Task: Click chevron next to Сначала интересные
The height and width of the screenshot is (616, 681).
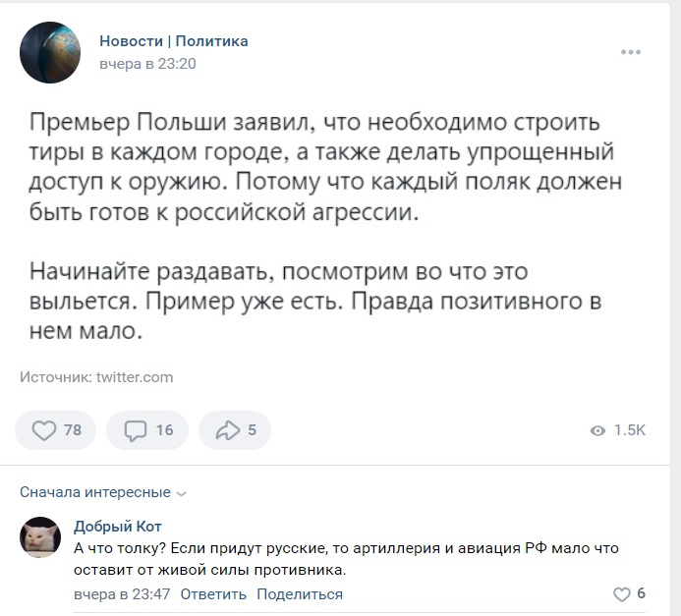Action: (182, 494)
